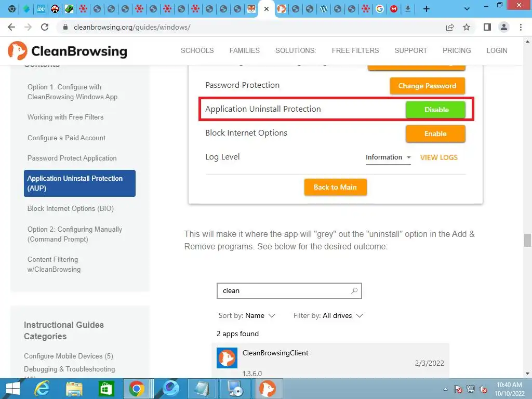
Task: Open the browser side panel
Action: (x=487, y=27)
